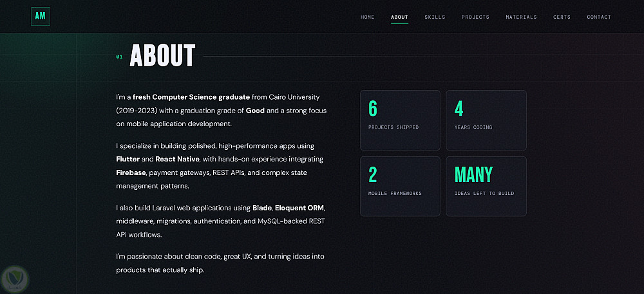The width and height of the screenshot is (644, 294).
Task: Click the large ABOUT heading
Action: coord(162,55)
